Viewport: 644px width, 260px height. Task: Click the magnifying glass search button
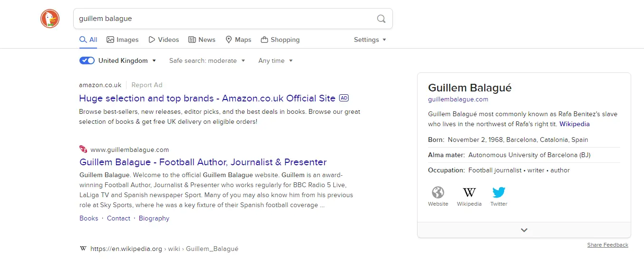coord(381,19)
